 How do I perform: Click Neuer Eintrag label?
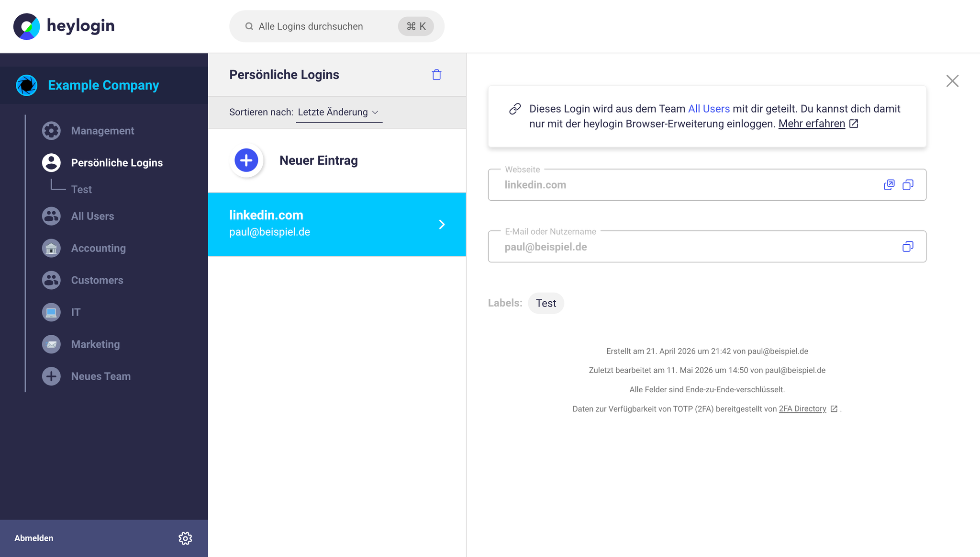coord(319,160)
